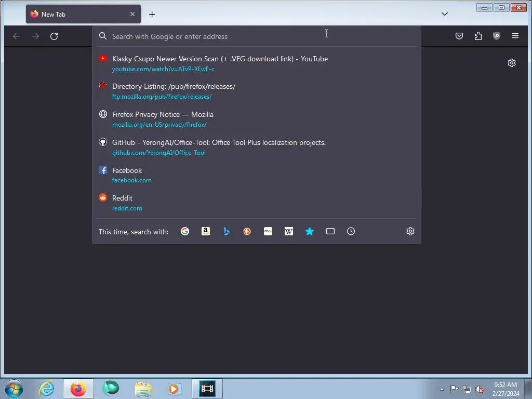The height and width of the screenshot is (399, 532).
Task: Open ftp.mozilla.org/pub/firefox/releases/ URL
Action: [162, 97]
